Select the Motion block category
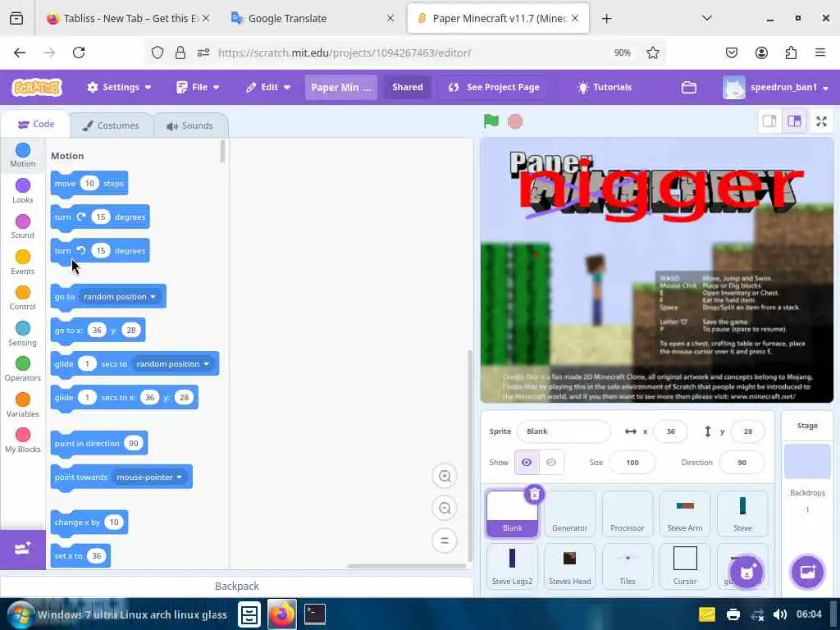 [22, 155]
